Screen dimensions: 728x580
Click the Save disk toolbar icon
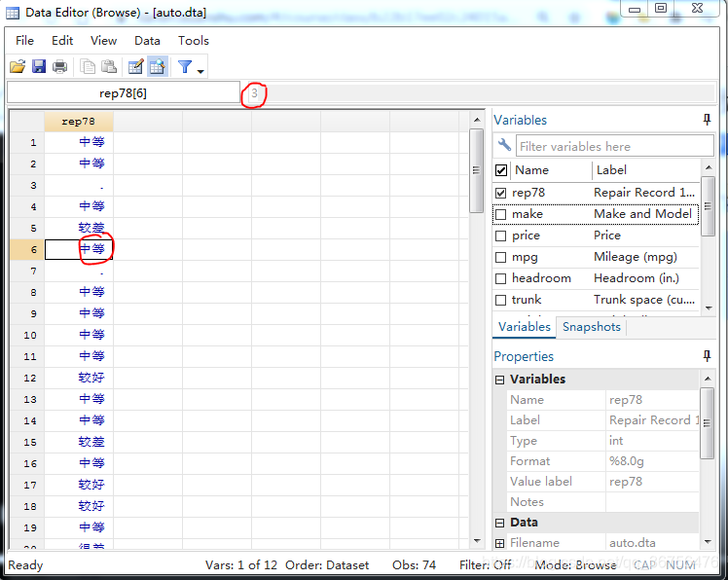(x=39, y=67)
